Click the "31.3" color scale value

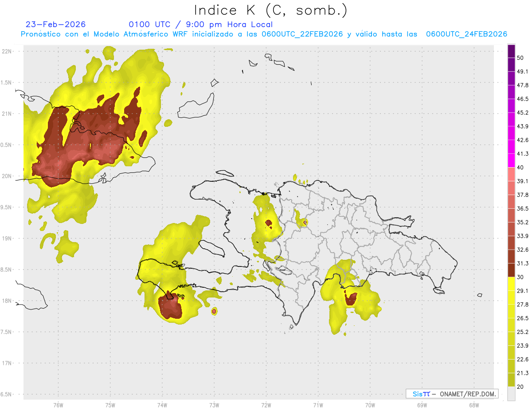coord(523,263)
